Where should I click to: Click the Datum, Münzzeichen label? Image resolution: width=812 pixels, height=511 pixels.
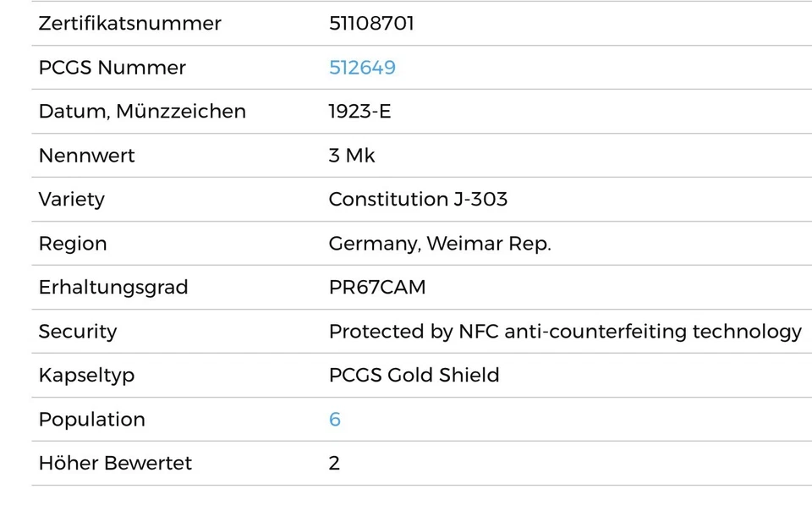(x=142, y=112)
